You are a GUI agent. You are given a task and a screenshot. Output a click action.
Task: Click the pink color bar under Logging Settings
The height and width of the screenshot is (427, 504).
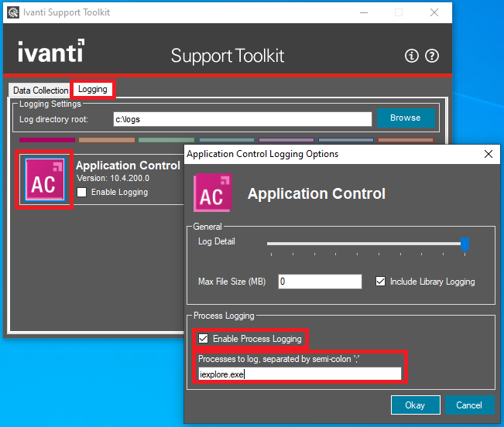[46, 140]
